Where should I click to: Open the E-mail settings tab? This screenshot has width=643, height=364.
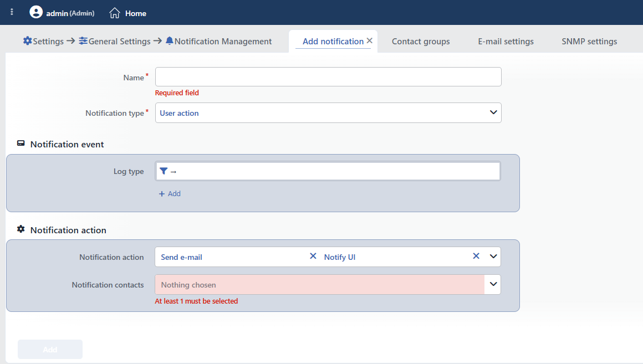[506, 42]
